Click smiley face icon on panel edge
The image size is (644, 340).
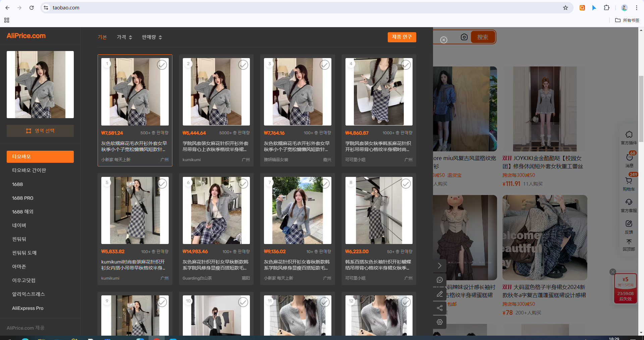(x=440, y=280)
